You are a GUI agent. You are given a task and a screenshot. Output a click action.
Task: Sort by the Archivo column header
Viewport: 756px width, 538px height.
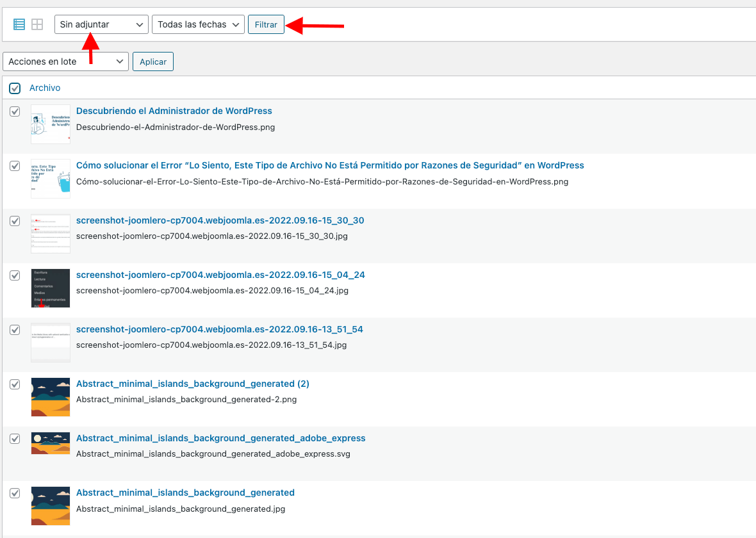coord(45,88)
